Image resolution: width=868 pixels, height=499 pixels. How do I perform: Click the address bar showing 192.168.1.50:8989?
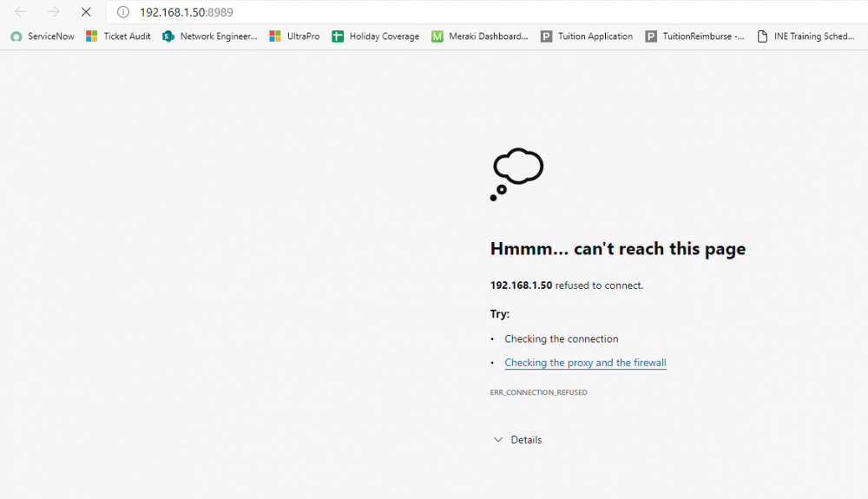coord(487,11)
